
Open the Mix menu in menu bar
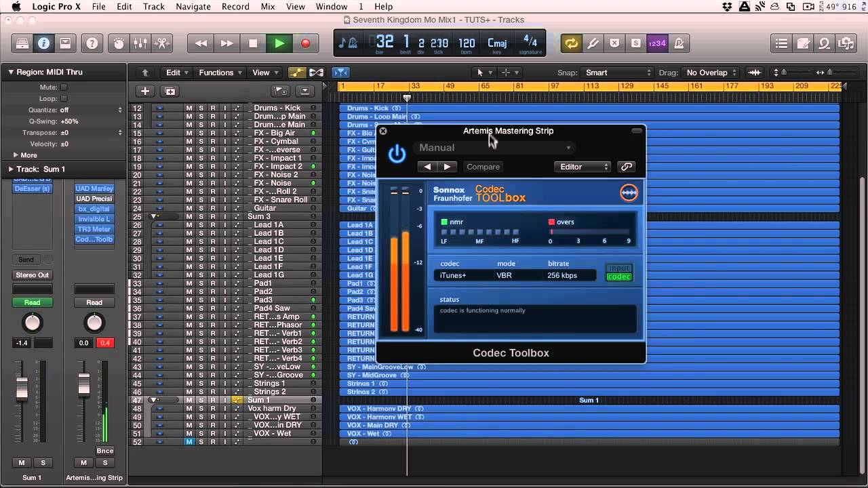click(268, 7)
